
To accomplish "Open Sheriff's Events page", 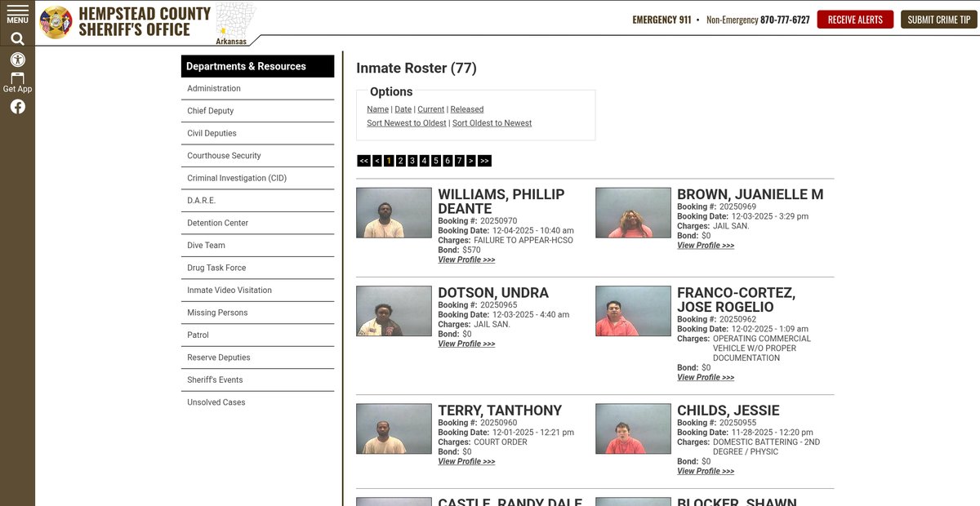I will (257, 380).
